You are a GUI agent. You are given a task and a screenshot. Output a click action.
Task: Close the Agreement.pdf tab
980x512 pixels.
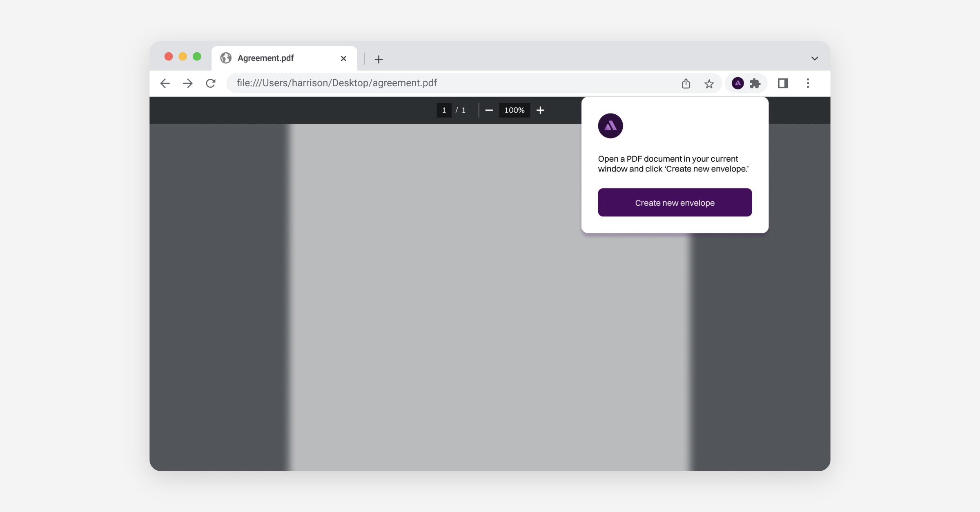coord(343,58)
